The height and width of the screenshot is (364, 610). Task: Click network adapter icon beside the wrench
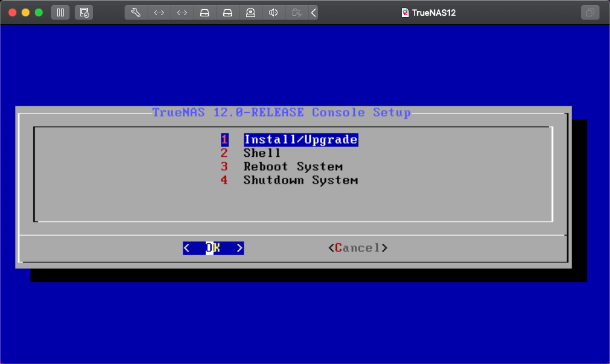159,12
